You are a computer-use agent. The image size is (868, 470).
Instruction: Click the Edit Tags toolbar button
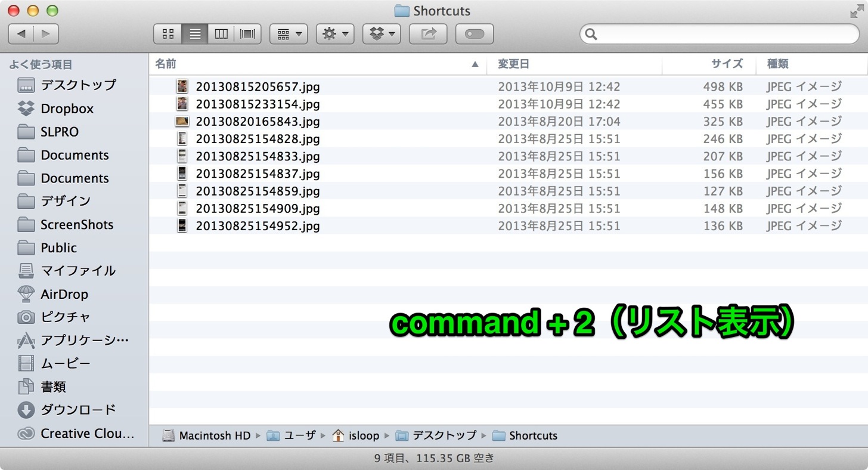click(x=475, y=34)
